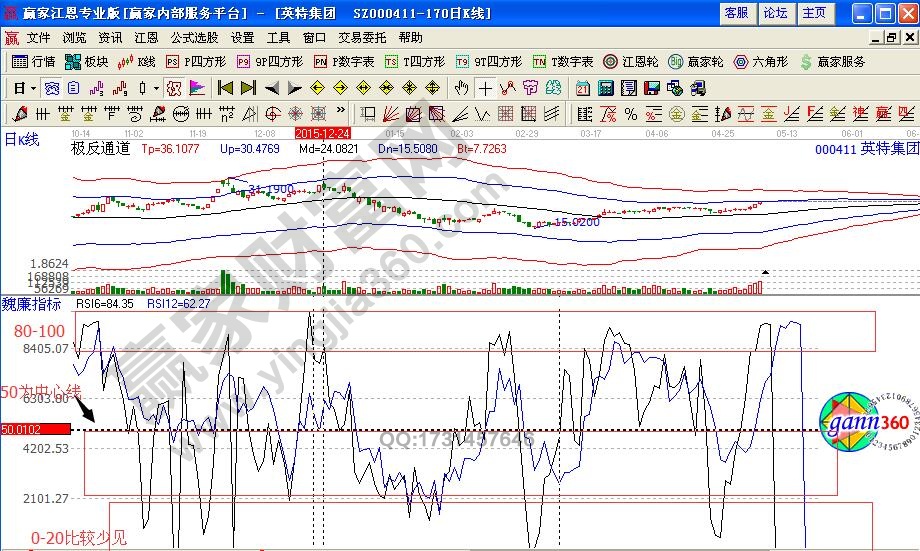Click the 客服 button in title bar
This screenshot has width=920, height=551.
[735, 13]
